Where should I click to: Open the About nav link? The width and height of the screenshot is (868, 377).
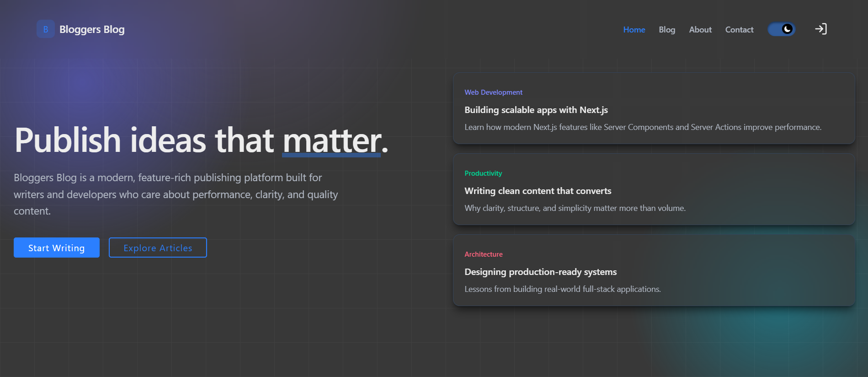pyautogui.click(x=700, y=30)
